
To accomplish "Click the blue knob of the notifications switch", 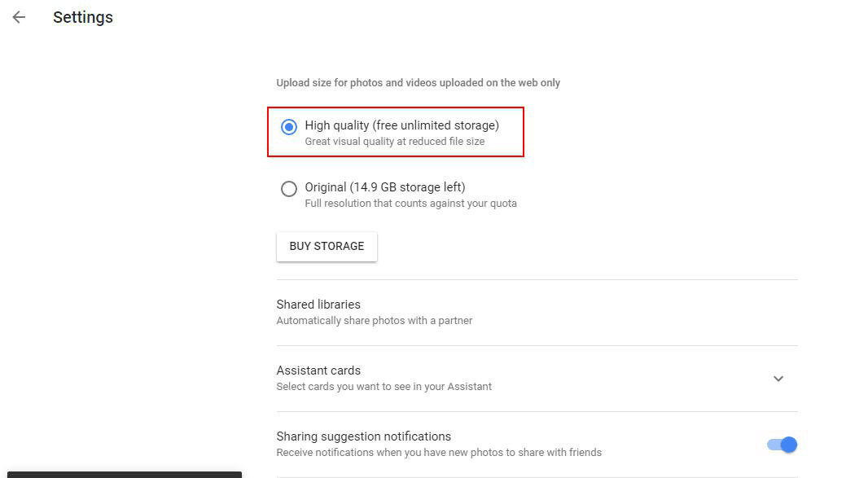I will pyautogui.click(x=788, y=445).
